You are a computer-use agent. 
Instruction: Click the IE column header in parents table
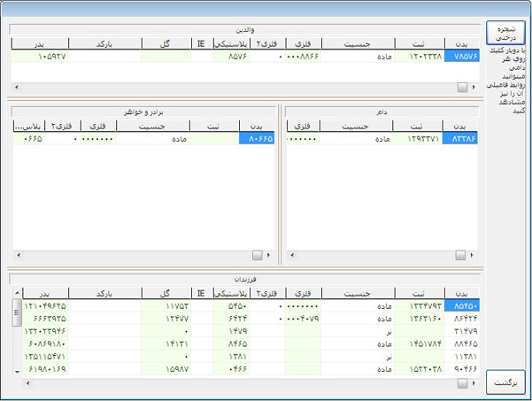pos(202,43)
